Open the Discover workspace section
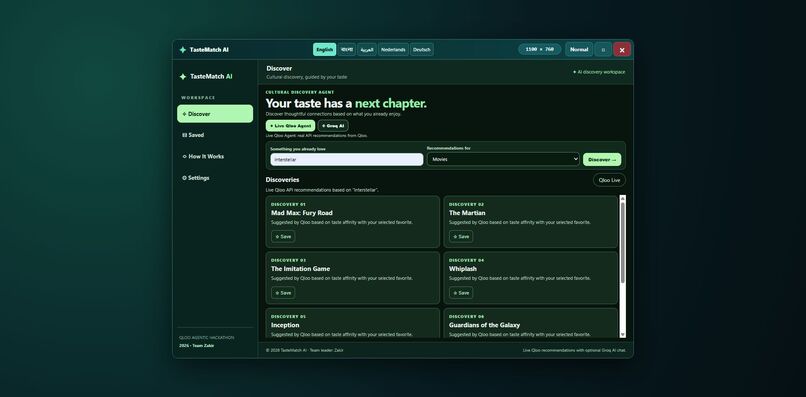The width and height of the screenshot is (806, 397). pyautogui.click(x=215, y=114)
